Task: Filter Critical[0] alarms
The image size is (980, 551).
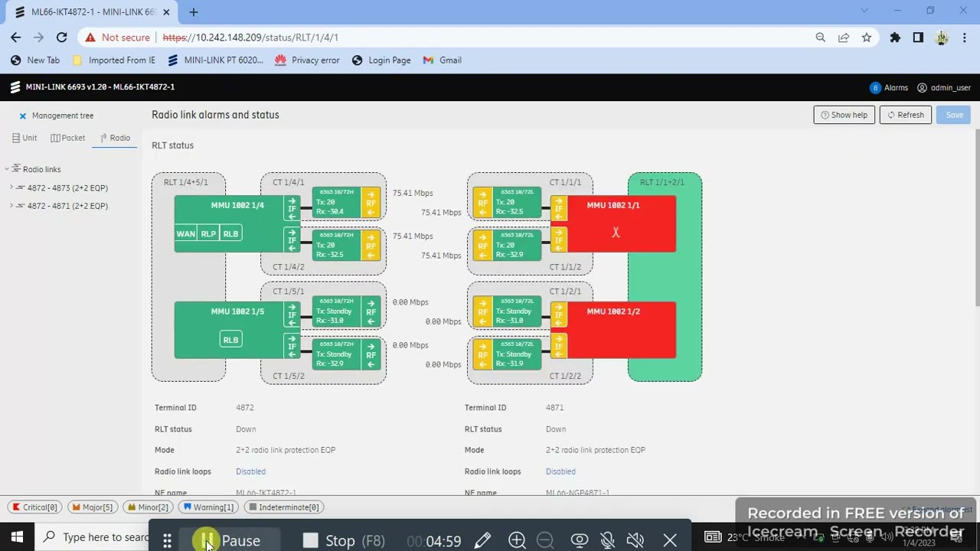Action: 35,507
